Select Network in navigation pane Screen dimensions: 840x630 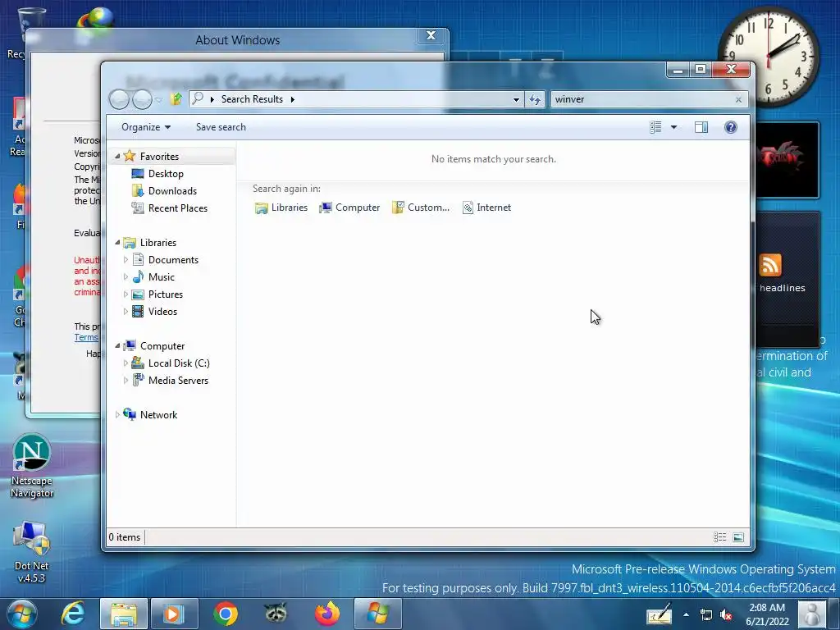coord(158,414)
